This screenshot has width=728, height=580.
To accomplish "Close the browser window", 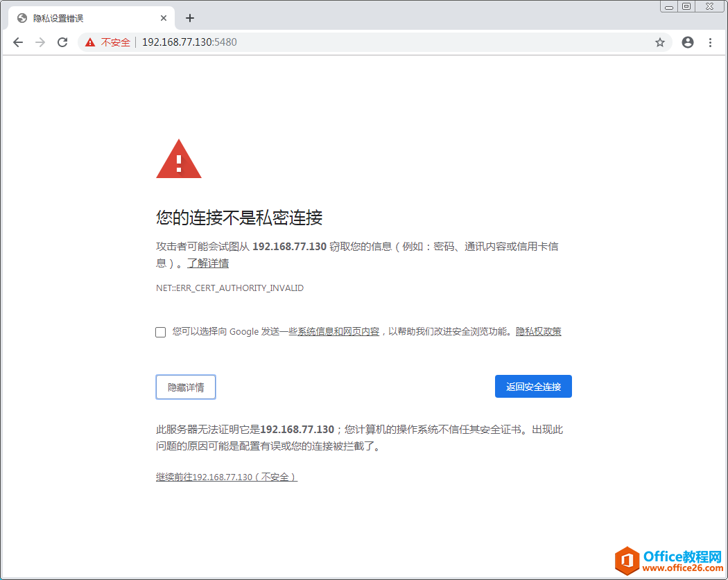I will [709, 6].
